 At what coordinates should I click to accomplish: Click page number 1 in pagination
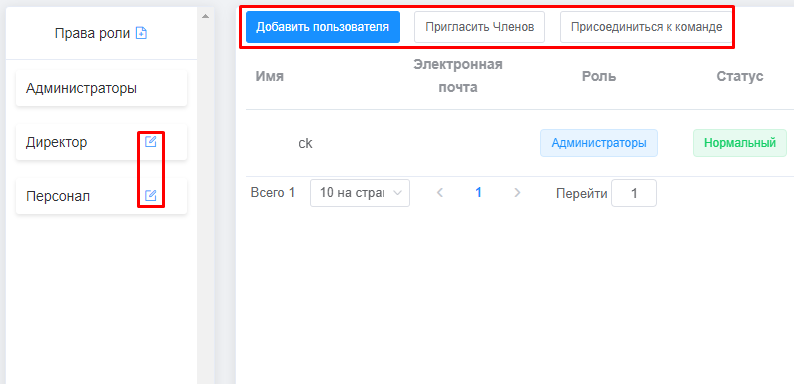pos(479,193)
